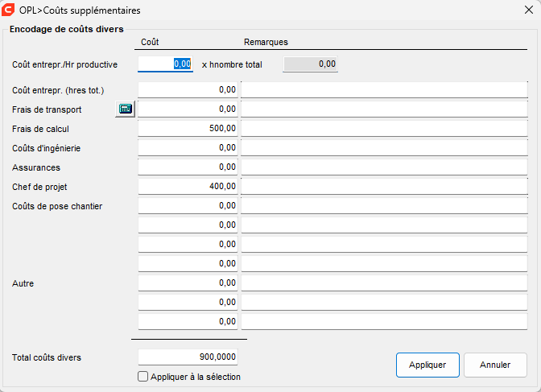Close the Coûts supplémentaires dialog
This screenshot has height=392, width=541.
click(529, 10)
